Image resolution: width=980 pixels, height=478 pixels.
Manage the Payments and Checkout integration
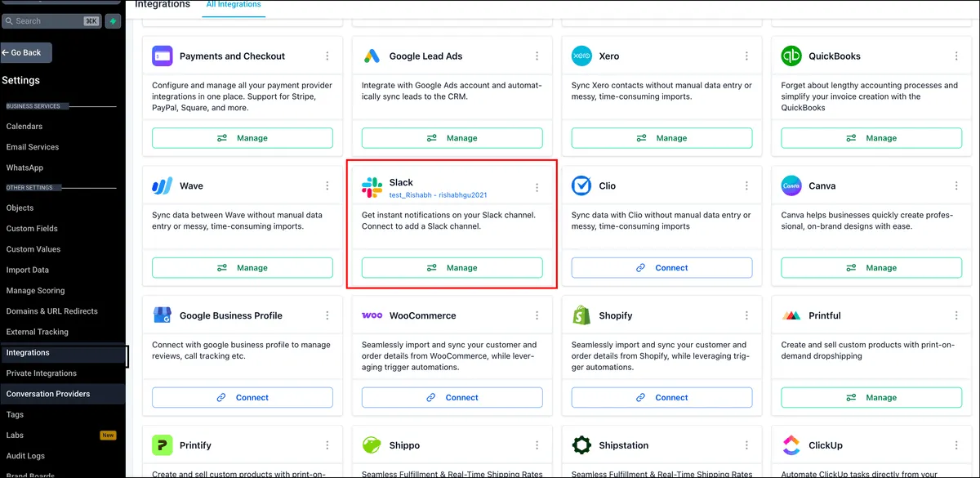tap(243, 138)
